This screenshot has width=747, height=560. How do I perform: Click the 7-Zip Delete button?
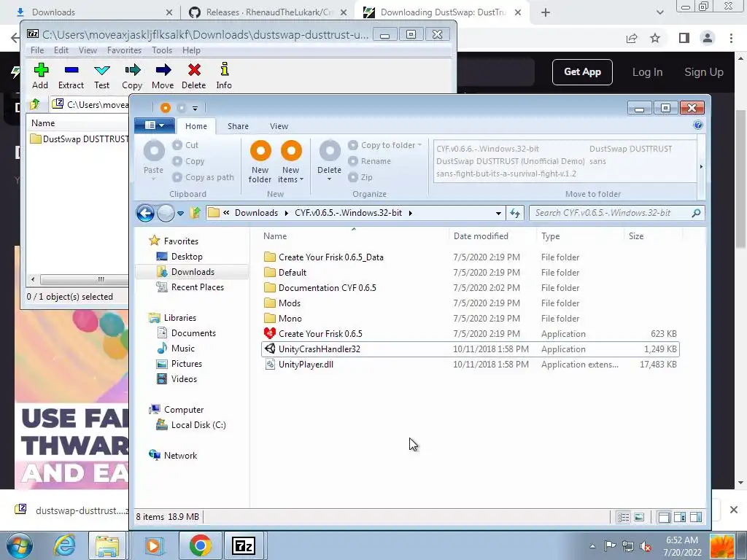[x=193, y=76]
